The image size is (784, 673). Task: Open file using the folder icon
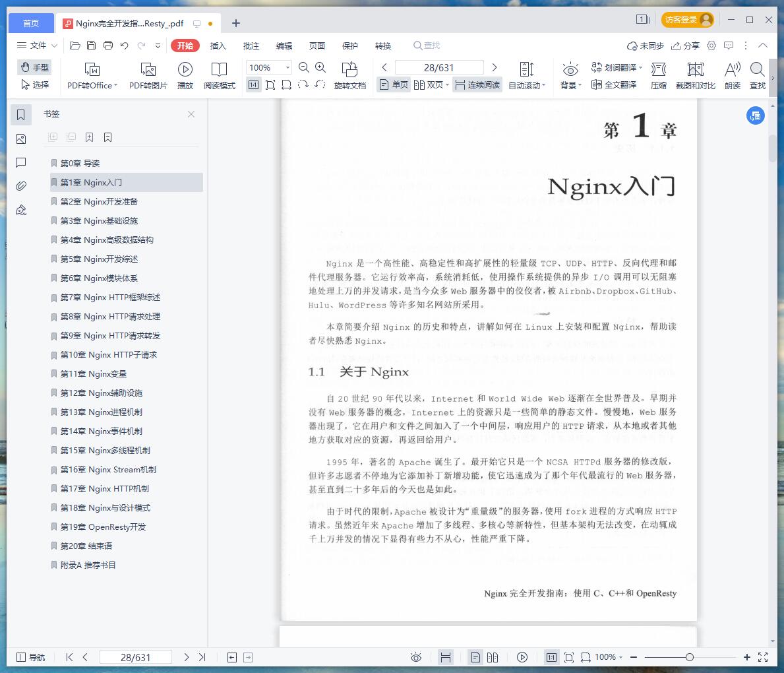[75, 46]
